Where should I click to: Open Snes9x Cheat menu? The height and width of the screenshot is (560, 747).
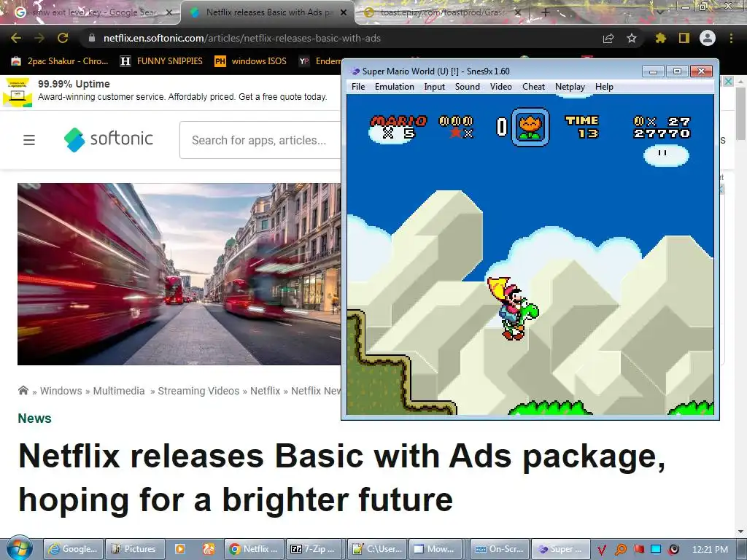(x=533, y=87)
